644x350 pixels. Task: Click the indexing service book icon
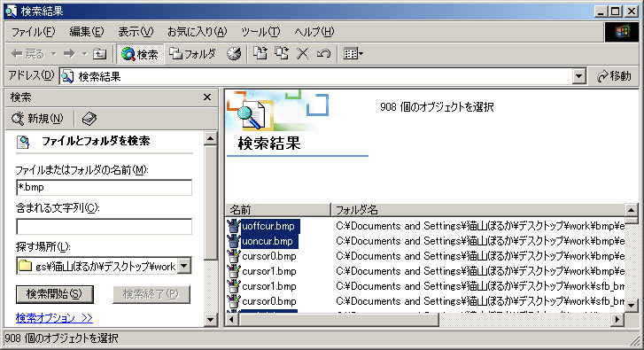coord(89,119)
